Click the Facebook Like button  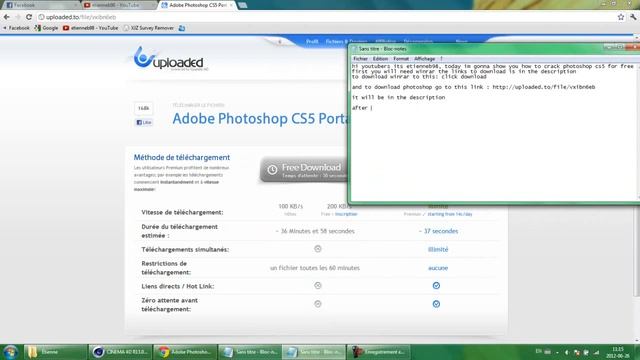(x=144, y=122)
